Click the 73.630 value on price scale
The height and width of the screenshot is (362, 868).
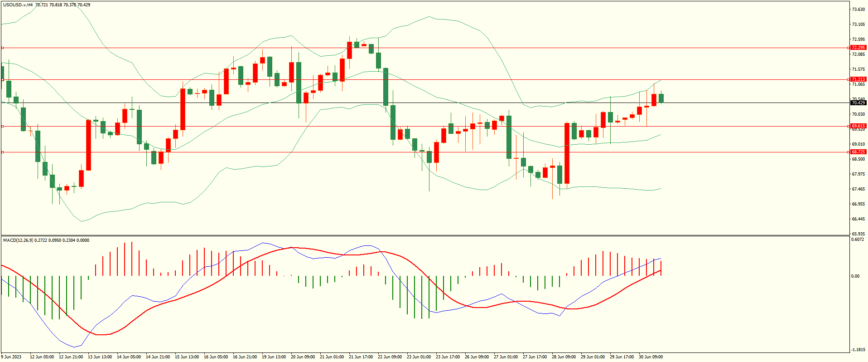858,10
